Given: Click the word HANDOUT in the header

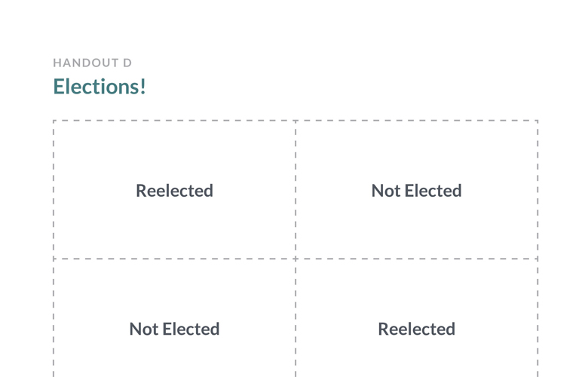Looking at the screenshot, I should pos(82,63).
